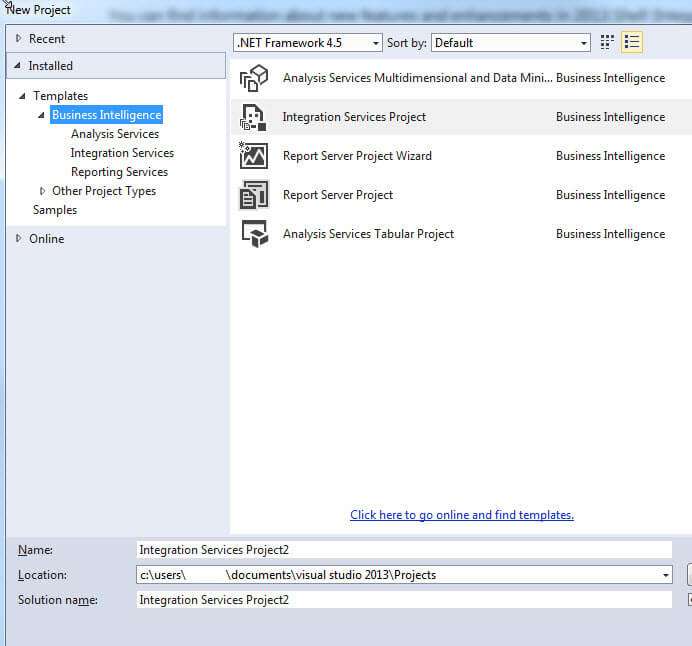
Task: Switch to medium icons list view
Action: 632,42
